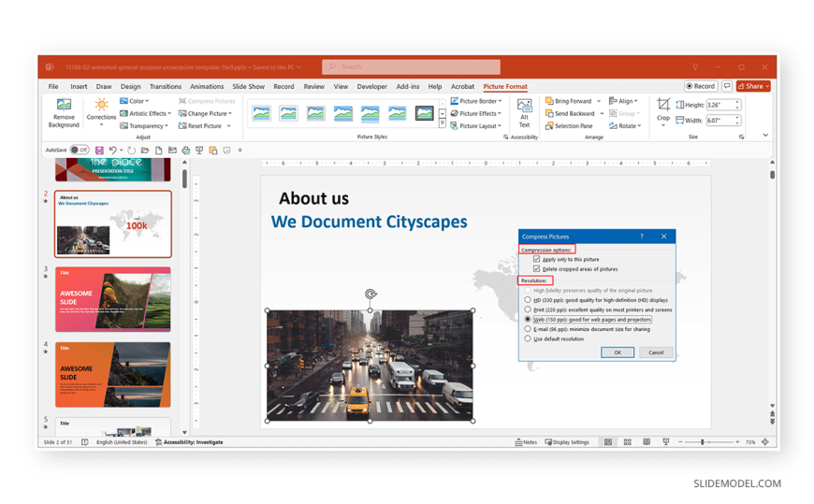Click the Redo icon in quick access toolbar
The width and height of the screenshot is (814, 504).
click(x=131, y=151)
